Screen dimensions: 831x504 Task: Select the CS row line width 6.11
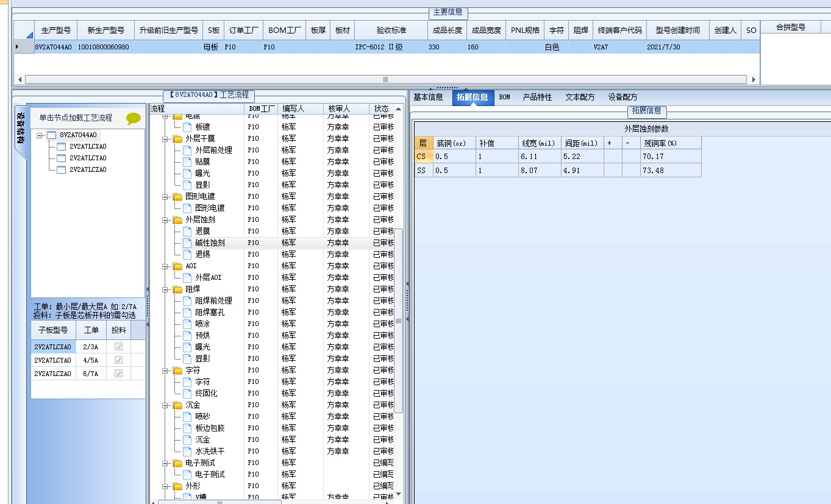coord(540,157)
